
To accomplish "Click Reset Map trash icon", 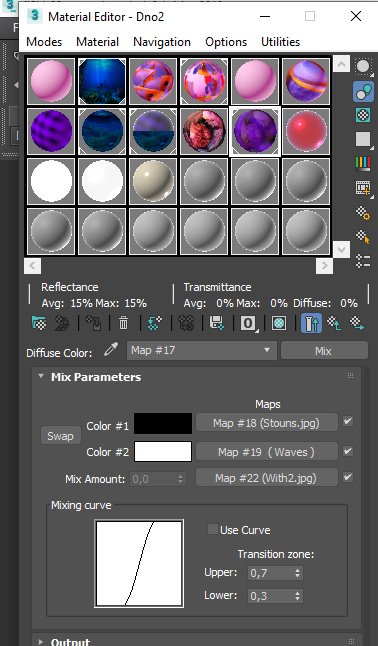I will (x=123, y=323).
